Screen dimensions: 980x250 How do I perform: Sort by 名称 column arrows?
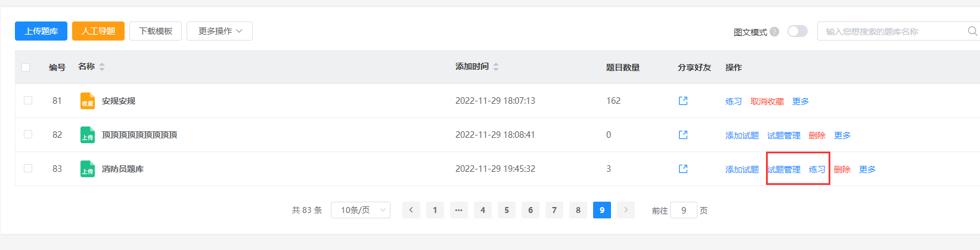pos(102,67)
